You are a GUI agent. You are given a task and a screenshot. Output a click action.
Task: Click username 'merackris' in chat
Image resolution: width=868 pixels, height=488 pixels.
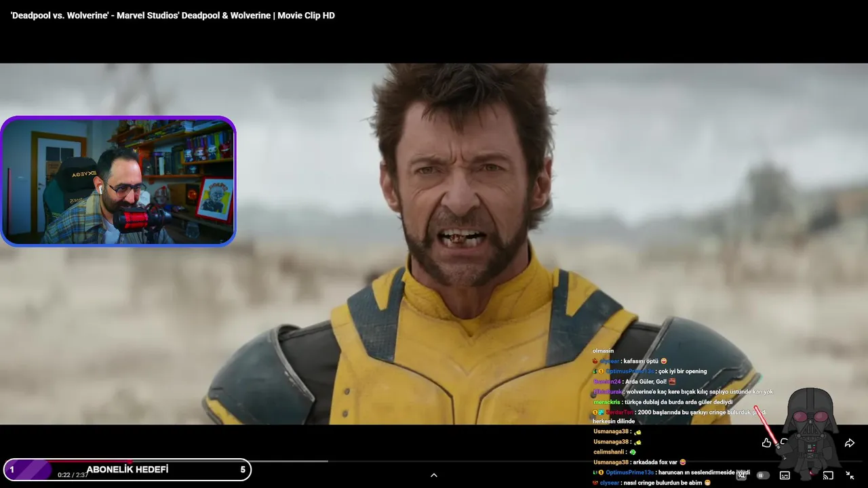pyautogui.click(x=608, y=402)
